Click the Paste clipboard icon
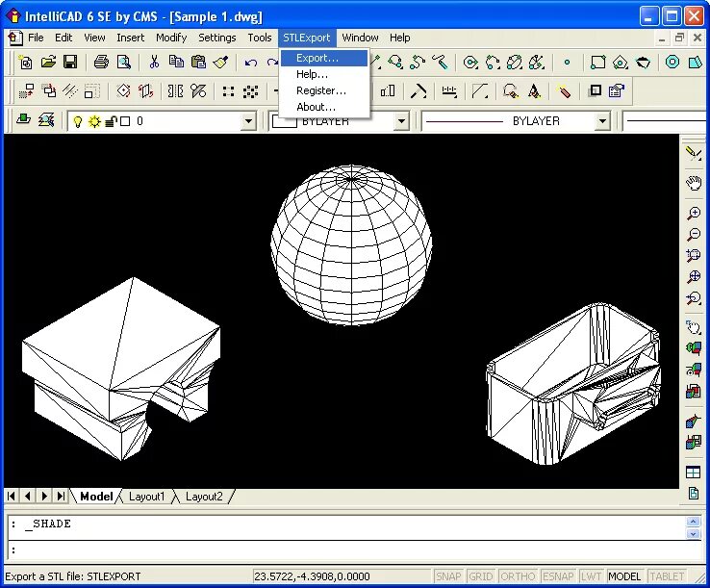This screenshot has width=710, height=588. click(x=198, y=62)
